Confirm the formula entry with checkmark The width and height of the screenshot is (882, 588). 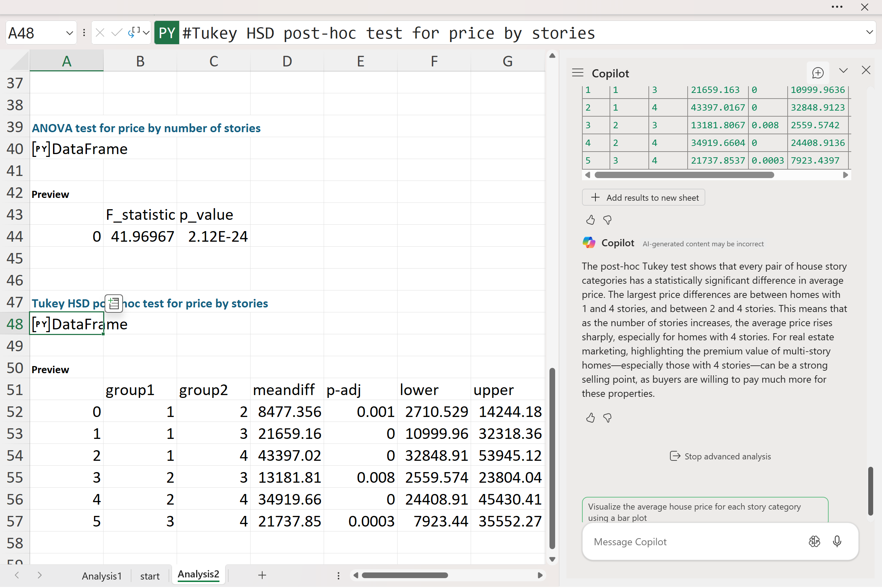tap(117, 33)
